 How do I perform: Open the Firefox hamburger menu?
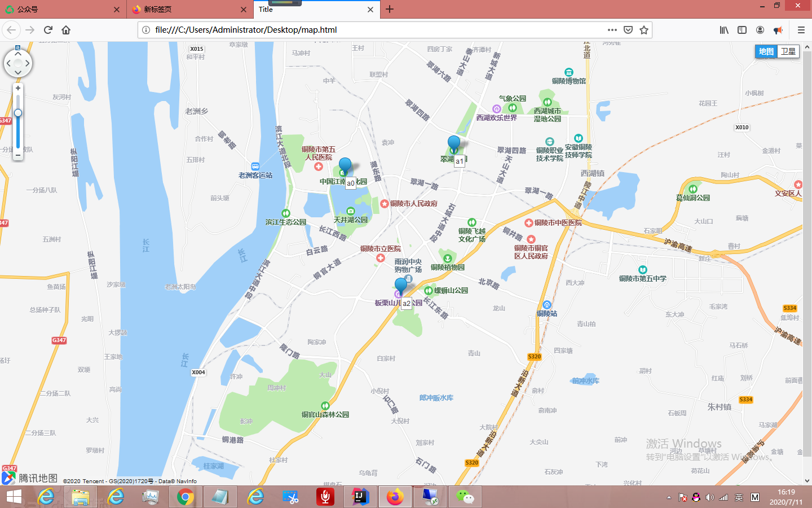tap(801, 30)
